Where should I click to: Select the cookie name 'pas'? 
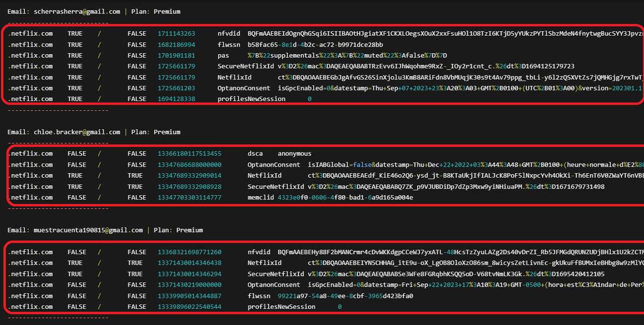tap(223, 55)
